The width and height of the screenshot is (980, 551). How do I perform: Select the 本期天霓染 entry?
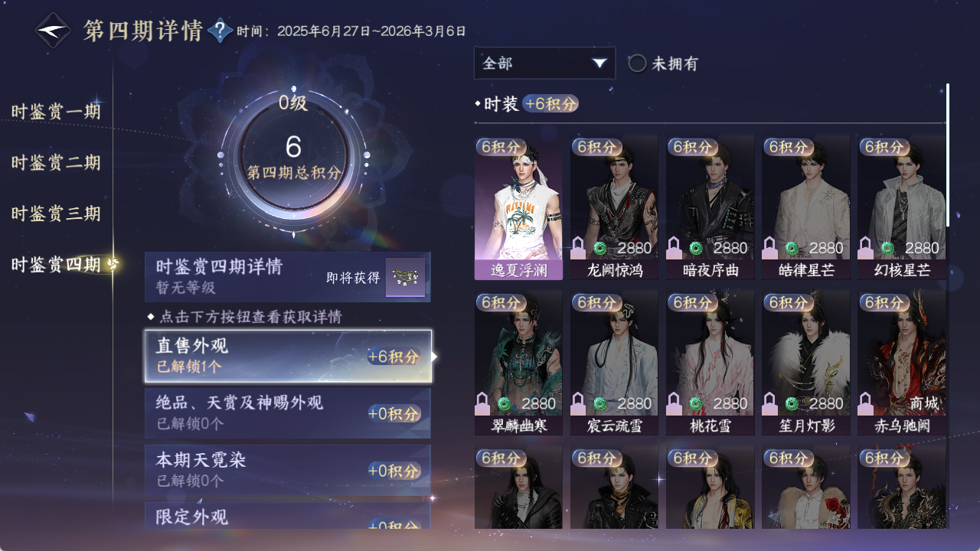pyautogui.click(x=288, y=469)
